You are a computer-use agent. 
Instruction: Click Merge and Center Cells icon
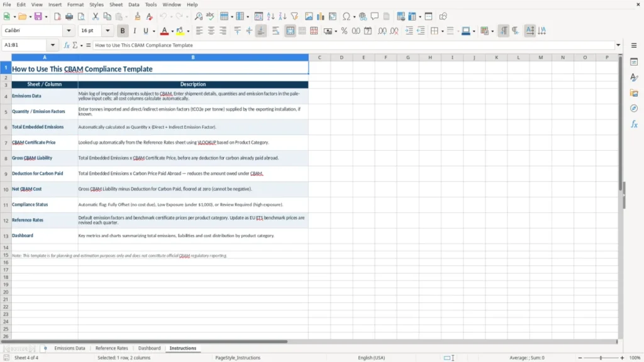(290, 31)
